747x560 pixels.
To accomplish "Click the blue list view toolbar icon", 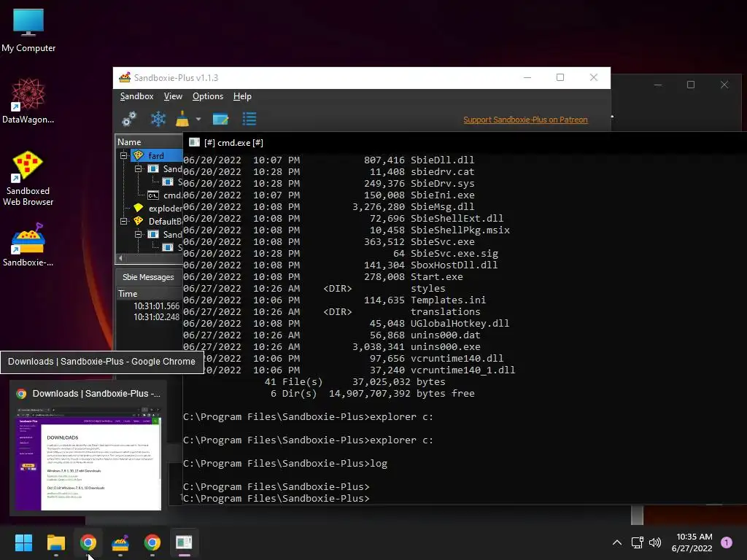I will coord(249,119).
